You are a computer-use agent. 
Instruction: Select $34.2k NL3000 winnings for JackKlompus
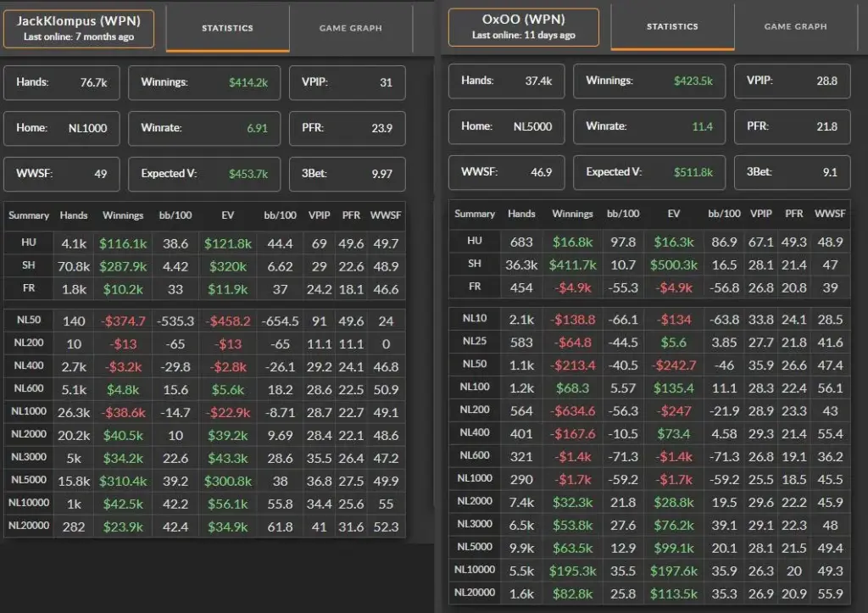(x=123, y=459)
